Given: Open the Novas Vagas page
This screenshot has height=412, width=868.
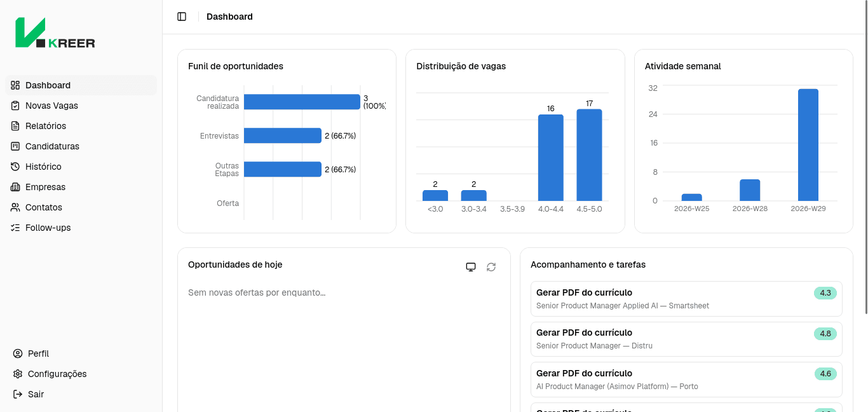Looking at the screenshot, I should pyautogui.click(x=81, y=106).
